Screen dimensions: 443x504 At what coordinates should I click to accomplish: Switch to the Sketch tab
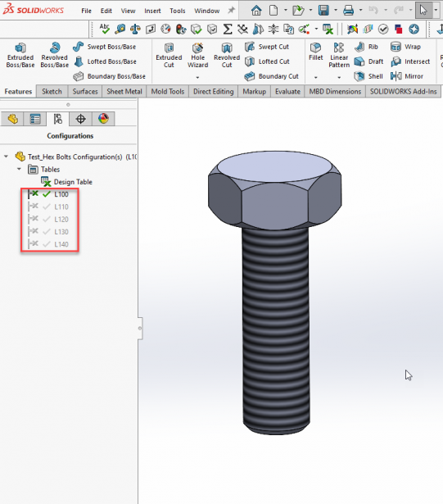[52, 92]
